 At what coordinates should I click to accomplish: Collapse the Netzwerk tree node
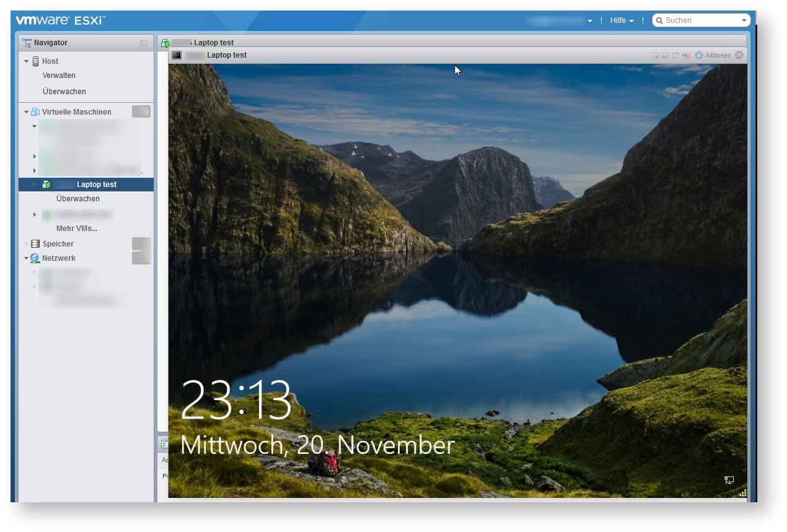click(27, 258)
